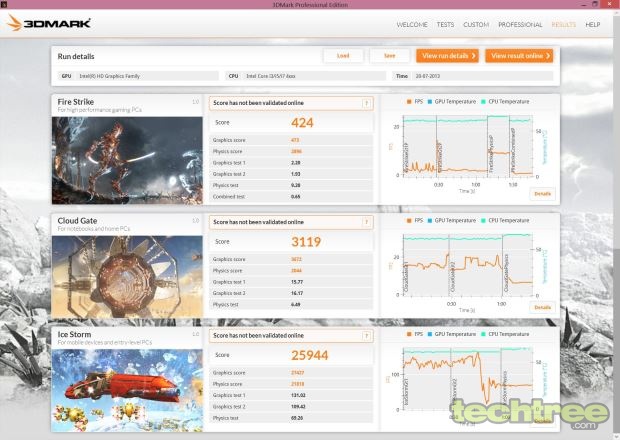
Task: Click GPU Temperature legend swatch in Cloud Gate chart
Action: coord(429,221)
